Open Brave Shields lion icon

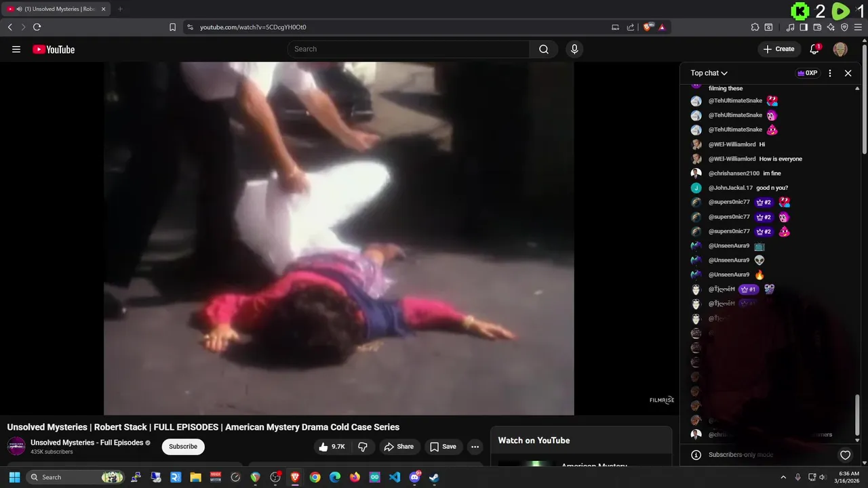click(x=648, y=27)
